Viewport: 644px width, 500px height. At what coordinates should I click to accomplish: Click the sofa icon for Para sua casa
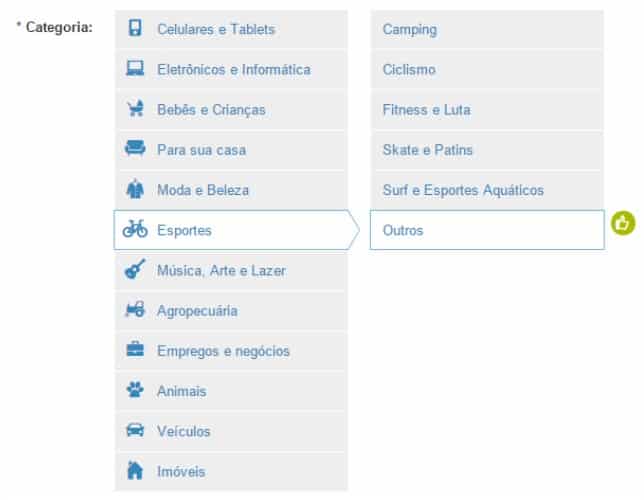click(x=135, y=148)
